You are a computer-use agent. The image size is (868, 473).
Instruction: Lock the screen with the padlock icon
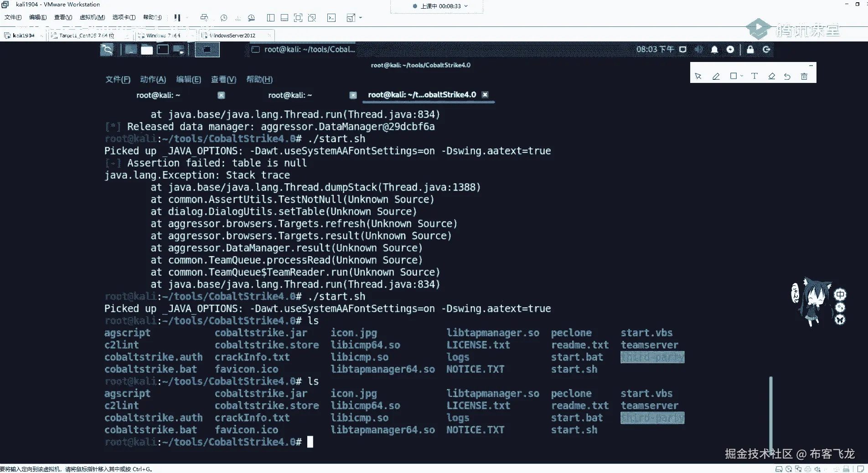pyautogui.click(x=750, y=49)
